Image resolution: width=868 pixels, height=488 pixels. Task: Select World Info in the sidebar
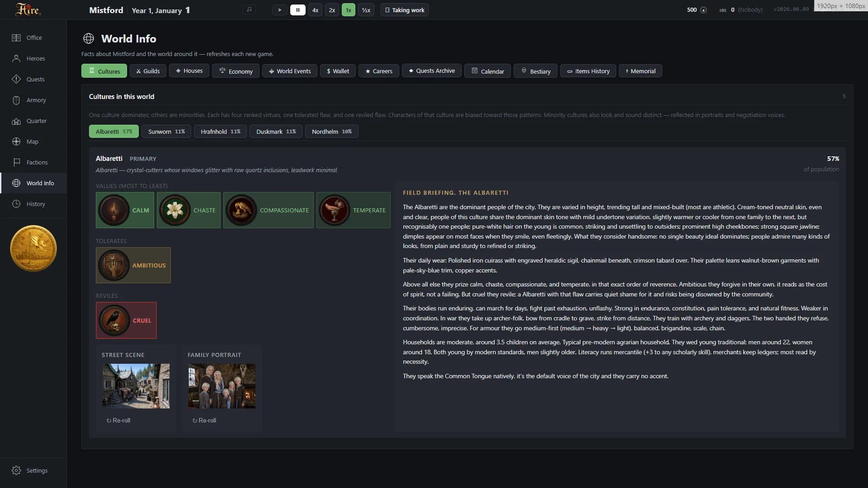[x=33, y=183]
